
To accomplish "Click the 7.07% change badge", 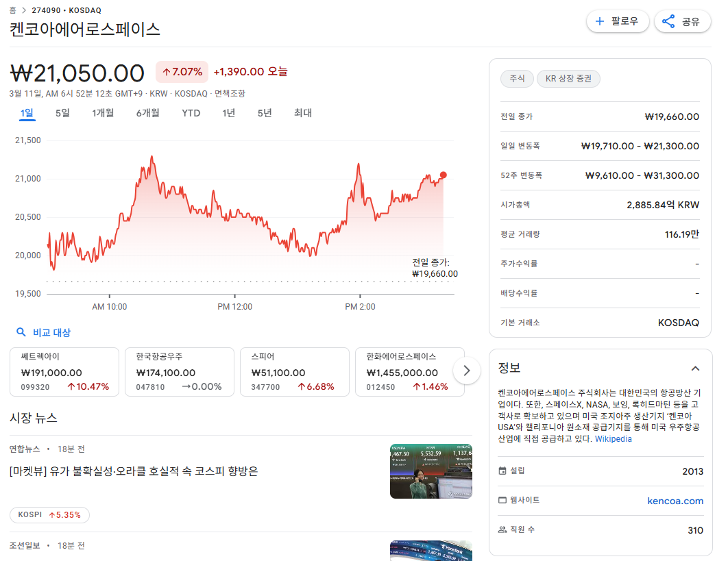I will (x=182, y=72).
